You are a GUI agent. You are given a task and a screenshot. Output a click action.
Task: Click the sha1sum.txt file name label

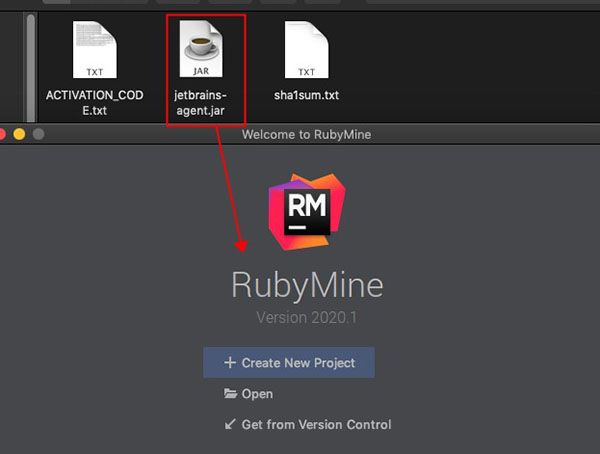307,95
